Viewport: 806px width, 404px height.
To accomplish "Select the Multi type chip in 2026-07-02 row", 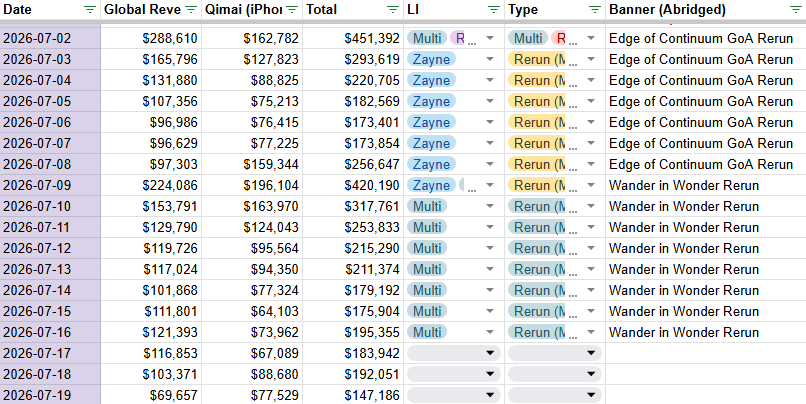I will pos(528,39).
